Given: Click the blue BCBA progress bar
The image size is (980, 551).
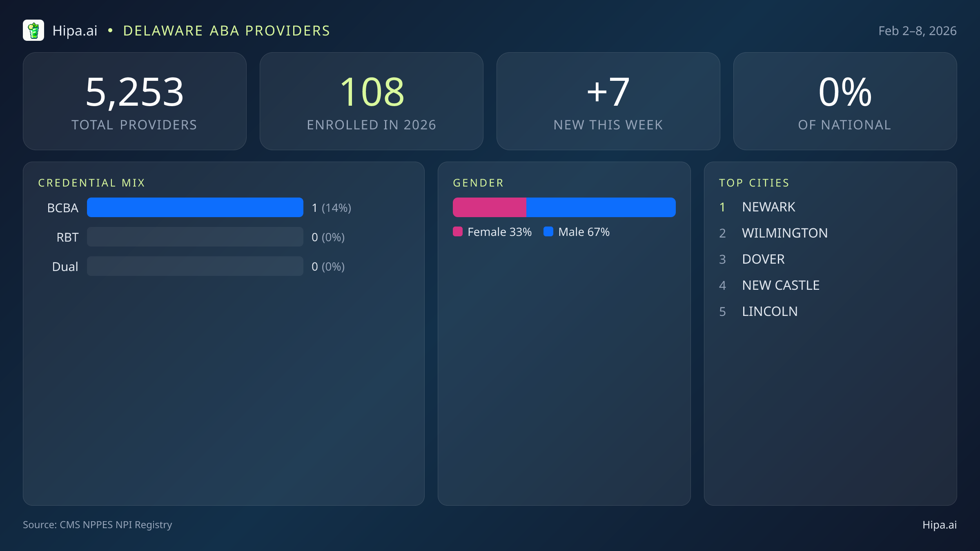Looking at the screenshot, I should (x=195, y=207).
